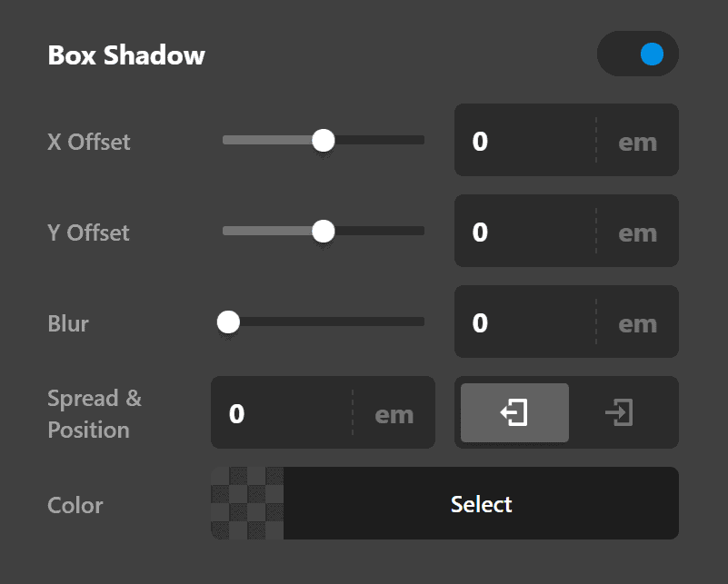Open the em unit selector for Blur
This screenshot has height=584, width=728.
click(637, 322)
